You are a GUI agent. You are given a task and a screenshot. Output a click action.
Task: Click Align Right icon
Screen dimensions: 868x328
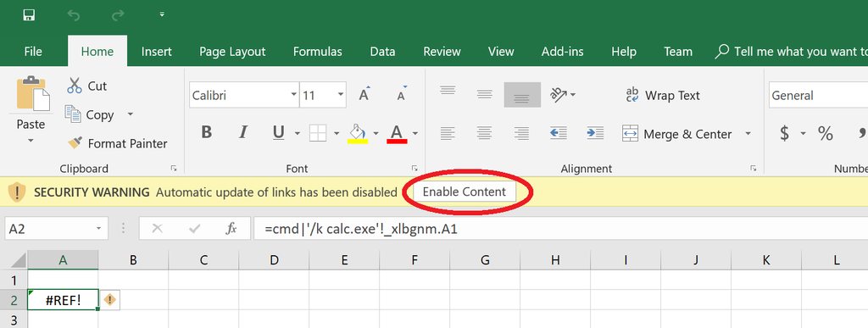pos(521,133)
